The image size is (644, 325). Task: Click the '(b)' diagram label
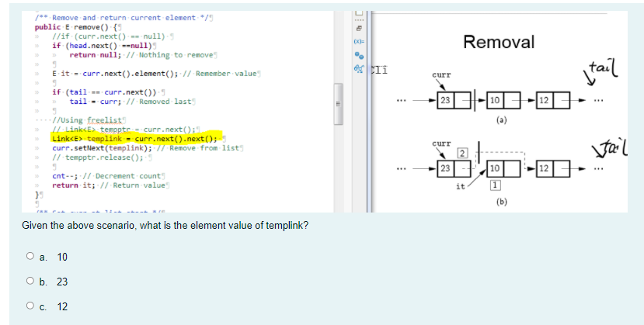tap(502, 202)
